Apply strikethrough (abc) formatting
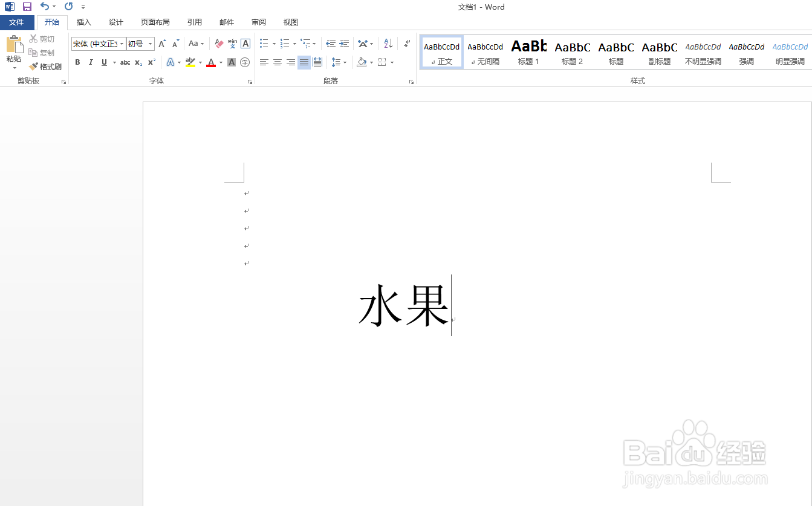812x506 pixels. pos(125,62)
